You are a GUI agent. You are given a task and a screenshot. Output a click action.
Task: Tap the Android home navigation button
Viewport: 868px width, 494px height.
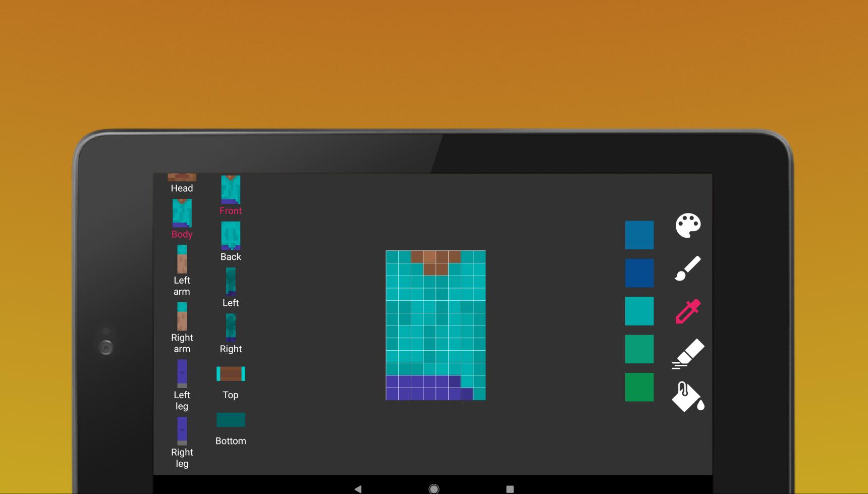tap(433, 488)
